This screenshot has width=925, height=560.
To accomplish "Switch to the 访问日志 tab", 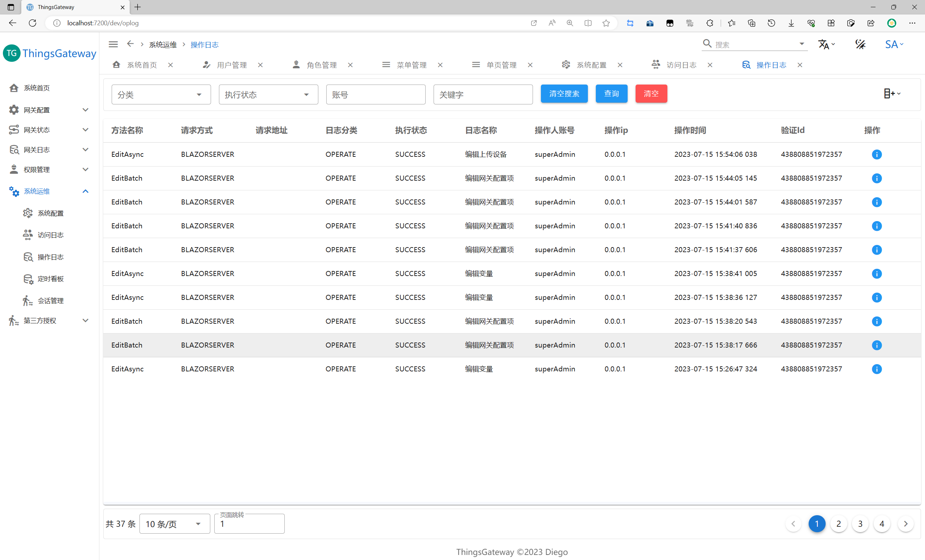I will coord(681,65).
